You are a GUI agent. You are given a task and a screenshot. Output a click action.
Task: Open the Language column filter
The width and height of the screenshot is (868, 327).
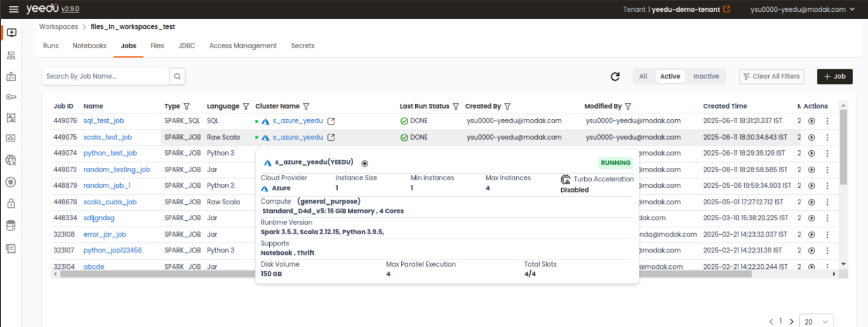(x=246, y=106)
